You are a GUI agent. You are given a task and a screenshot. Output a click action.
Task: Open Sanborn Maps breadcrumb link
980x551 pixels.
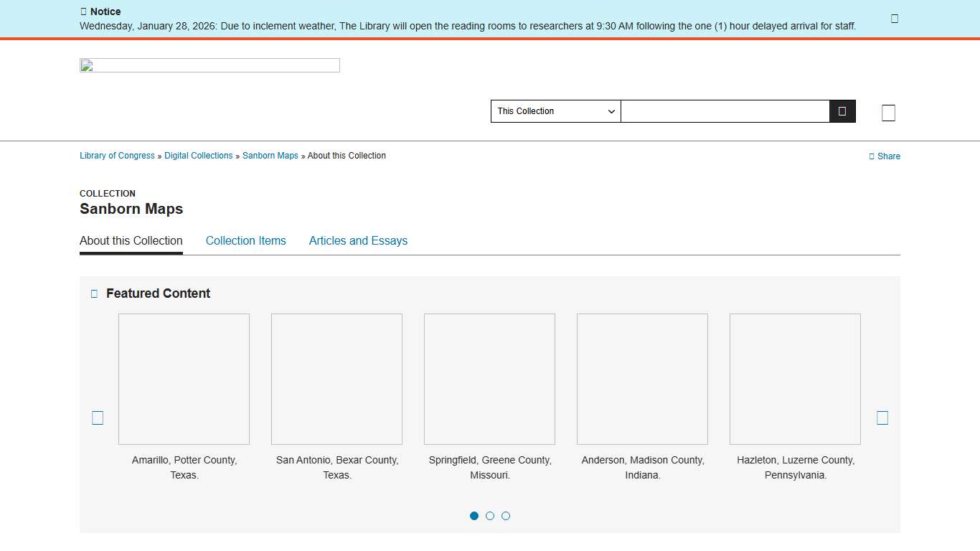[x=270, y=156]
